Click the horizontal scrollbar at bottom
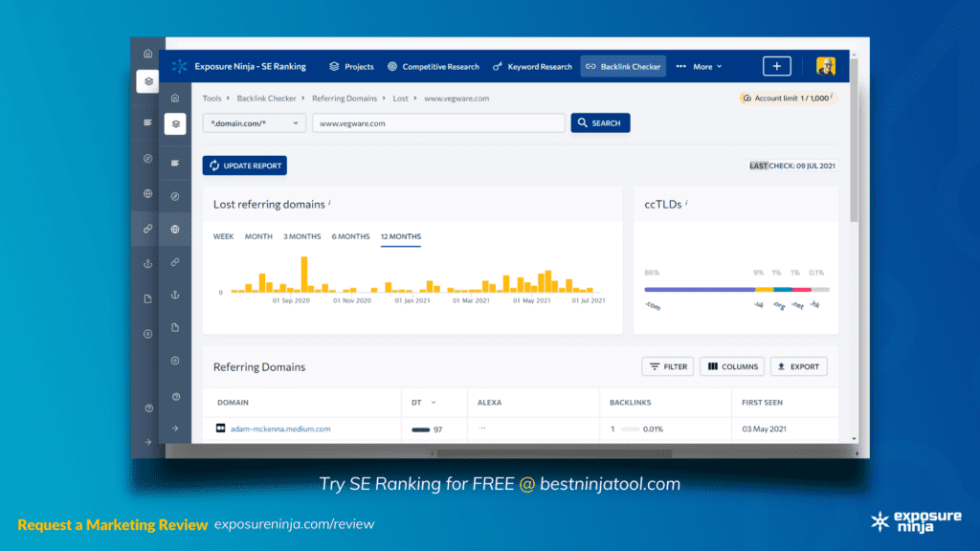 point(554,454)
